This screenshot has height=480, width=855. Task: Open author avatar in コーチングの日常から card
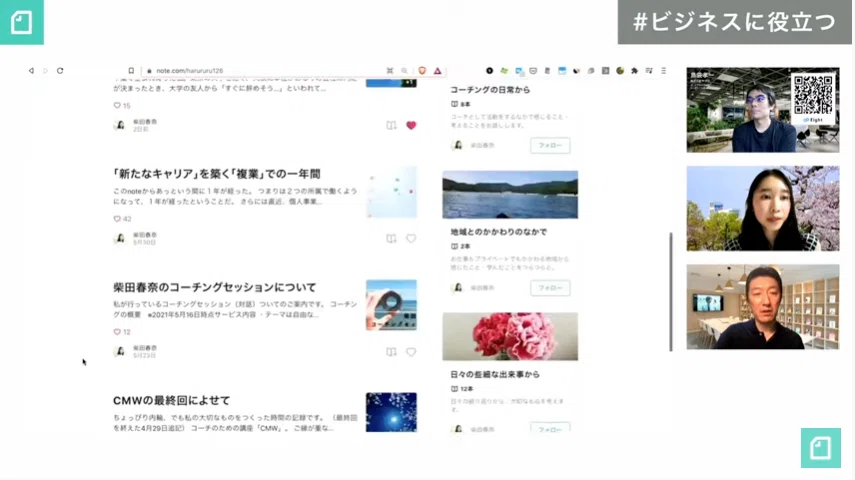pyautogui.click(x=457, y=146)
